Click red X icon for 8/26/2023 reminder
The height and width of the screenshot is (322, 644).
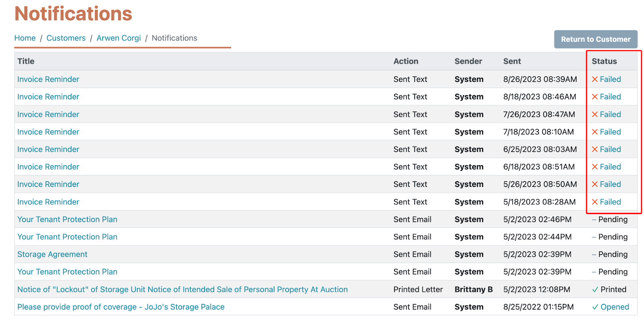pyautogui.click(x=594, y=79)
